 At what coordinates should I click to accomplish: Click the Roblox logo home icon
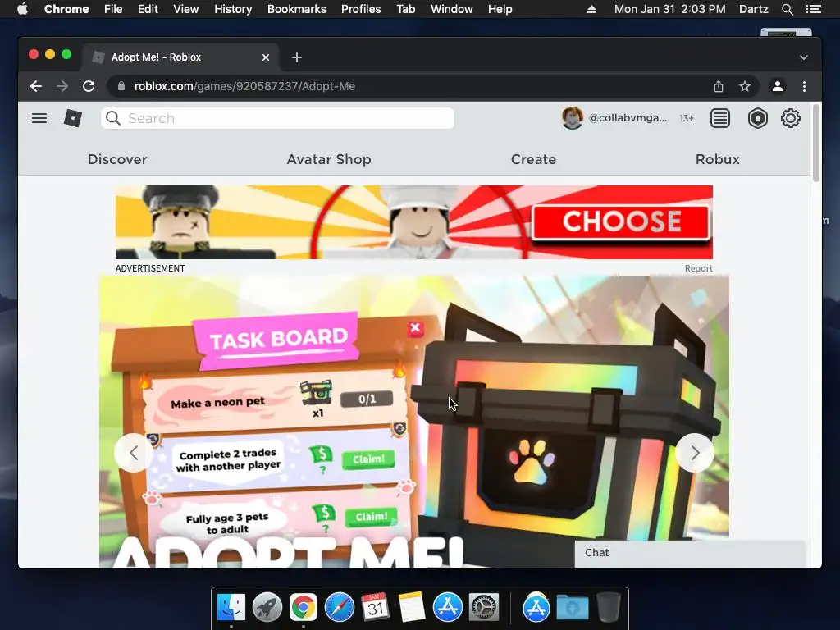tap(73, 118)
